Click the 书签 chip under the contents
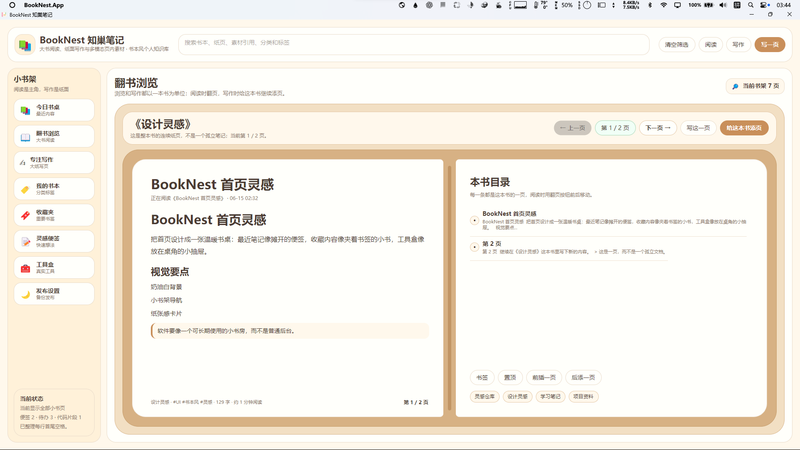The width and height of the screenshot is (800, 450). tap(482, 378)
